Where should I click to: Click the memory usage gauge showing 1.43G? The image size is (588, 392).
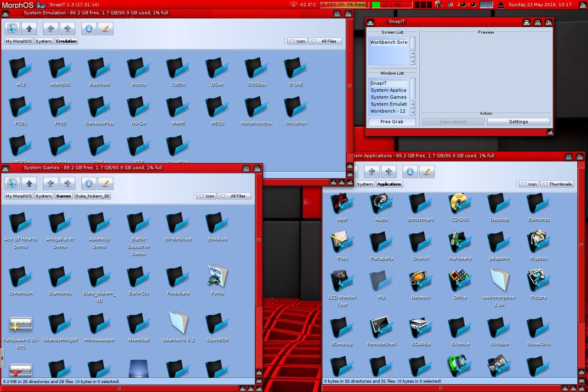pyautogui.click(x=344, y=5)
